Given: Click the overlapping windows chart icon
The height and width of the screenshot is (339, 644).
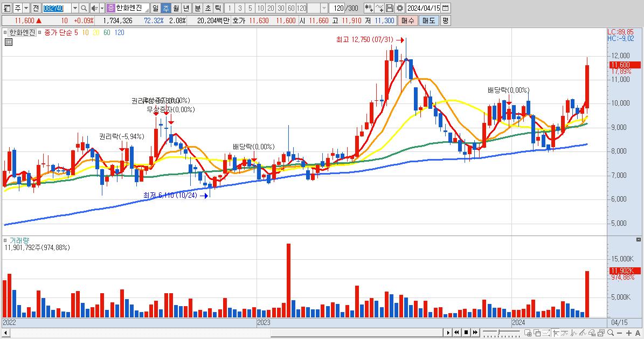Looking at the screenshot, I should pos(537,333).
